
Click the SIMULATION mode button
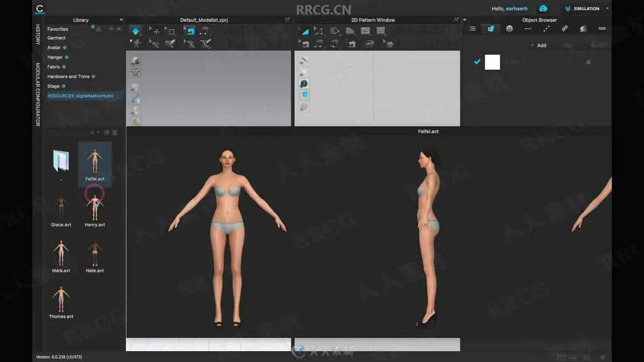click(x=582, y=9)
